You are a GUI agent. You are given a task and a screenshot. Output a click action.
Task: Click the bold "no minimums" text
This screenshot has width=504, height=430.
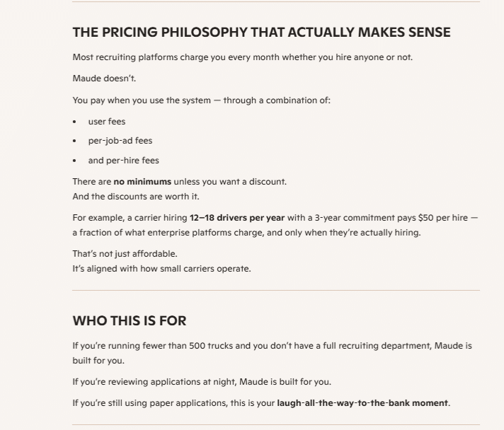pyautogui.click(x=142, y=182)
